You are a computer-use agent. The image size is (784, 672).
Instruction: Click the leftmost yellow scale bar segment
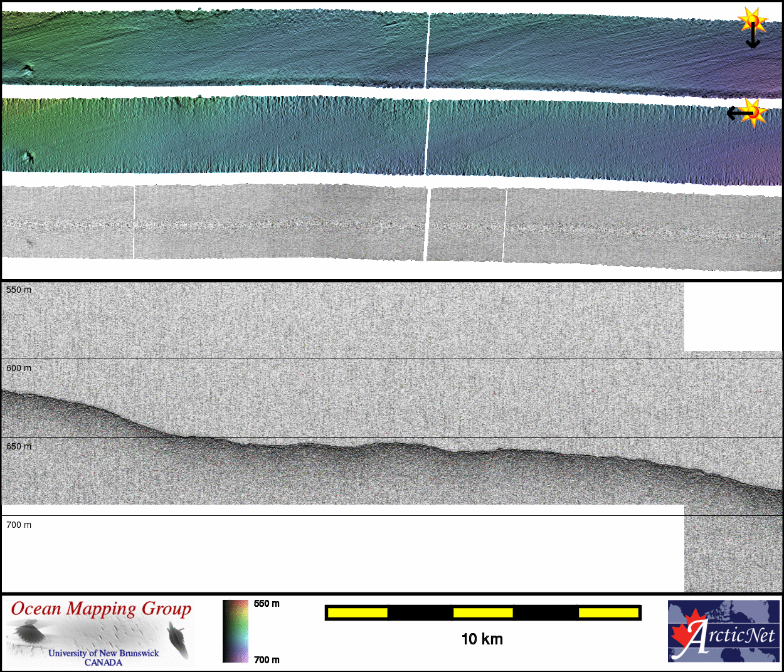pyautogui.click(x=358, y=612)
